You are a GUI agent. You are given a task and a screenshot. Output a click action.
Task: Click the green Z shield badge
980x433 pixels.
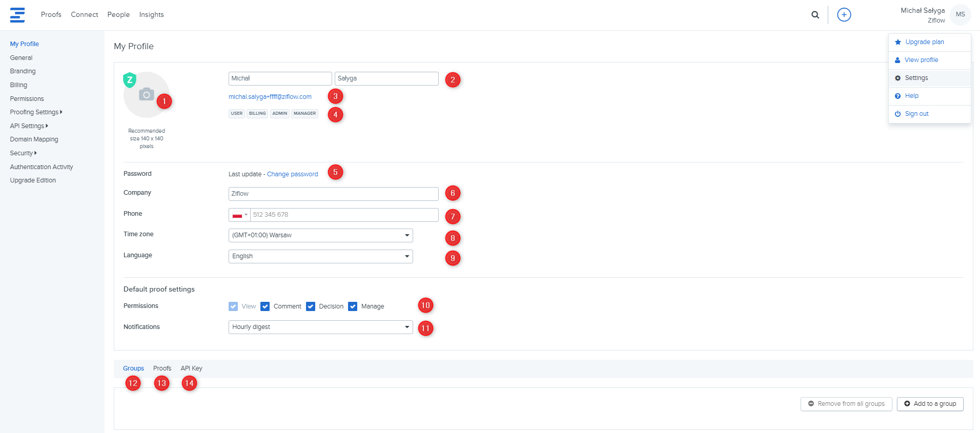[x=130, y=80]
